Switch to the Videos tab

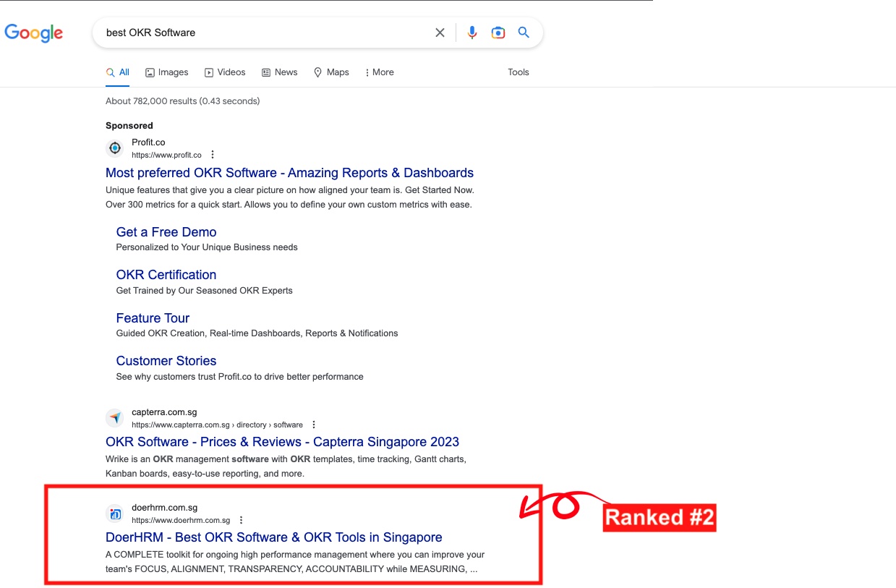(225, 72)
